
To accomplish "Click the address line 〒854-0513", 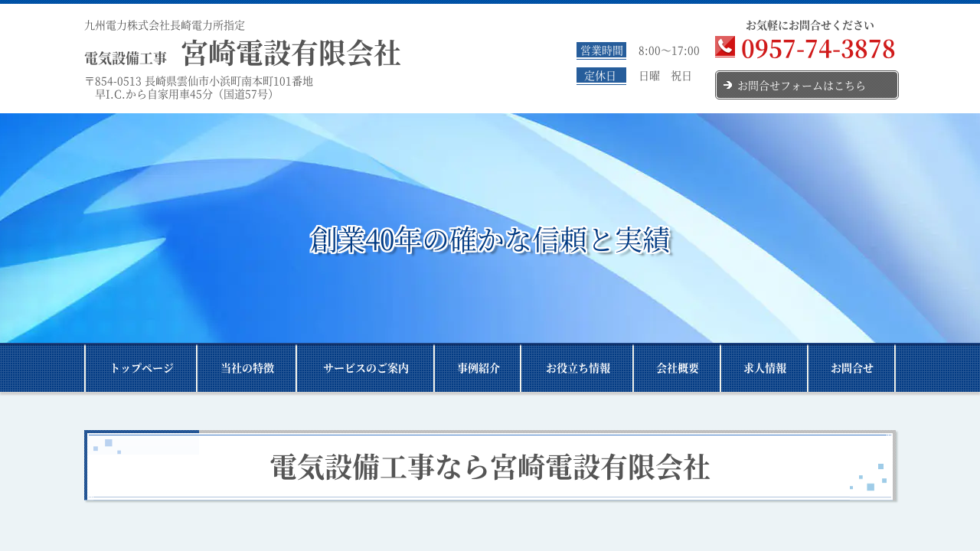I will pos(199,81).
